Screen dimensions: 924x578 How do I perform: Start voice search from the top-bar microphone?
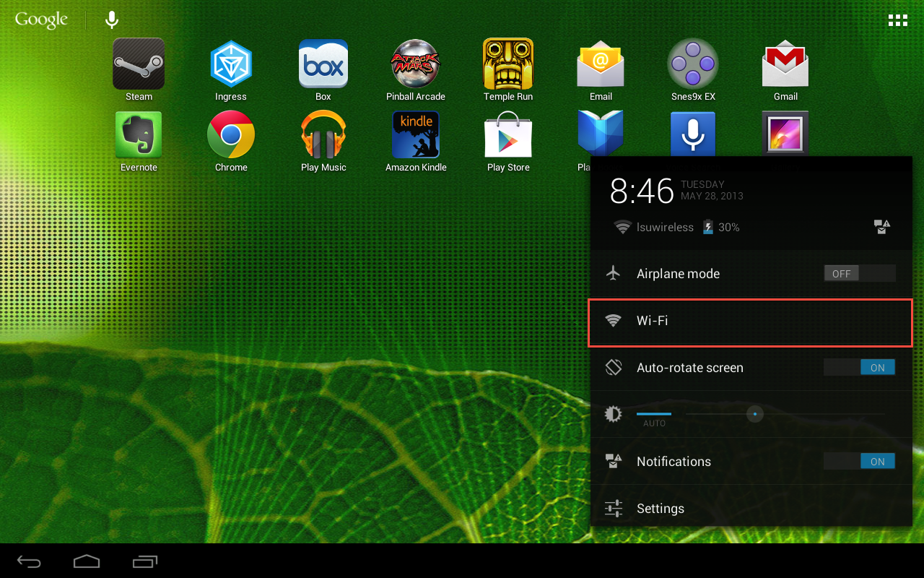click(112, 20)
